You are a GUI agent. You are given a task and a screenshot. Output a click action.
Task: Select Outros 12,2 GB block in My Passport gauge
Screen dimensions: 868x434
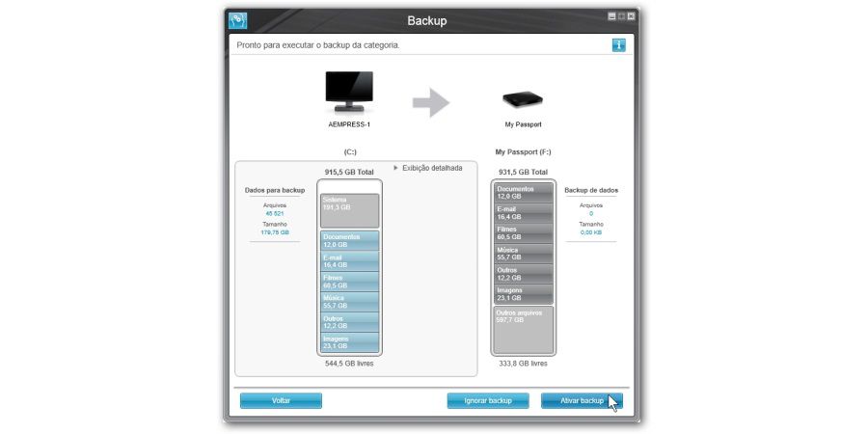click(523, 274)
